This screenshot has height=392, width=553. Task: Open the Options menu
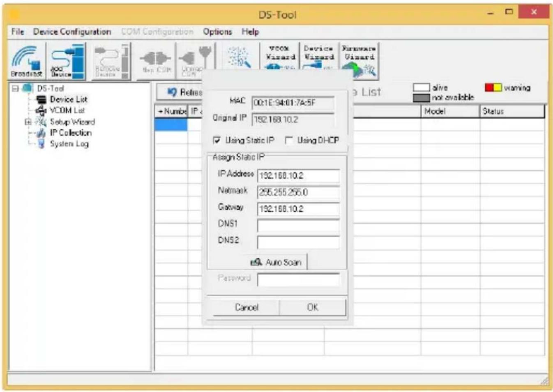(x=217, y=32)
